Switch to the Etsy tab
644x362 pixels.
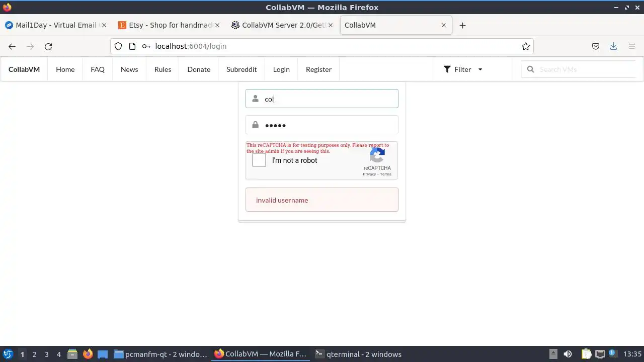(x=169, y=25)
